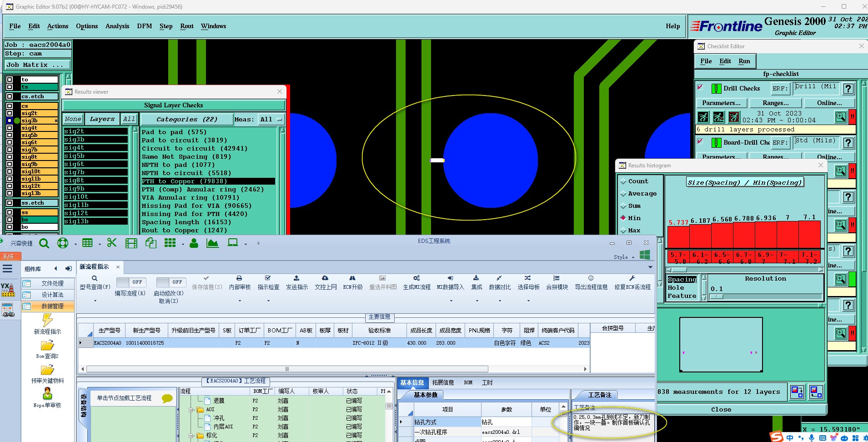Click the Close button in Results histogram
This screenshot has width=868, height=442.
[721, 410]
